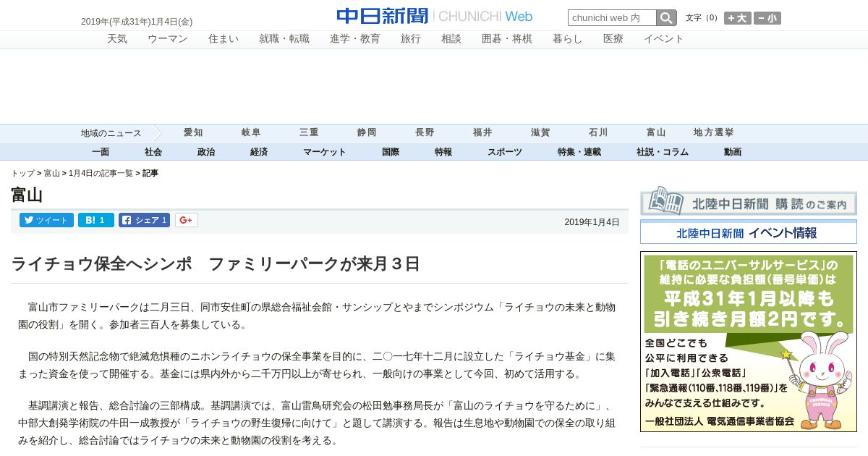Open 社説・コラム category

[x=663, y=152]
